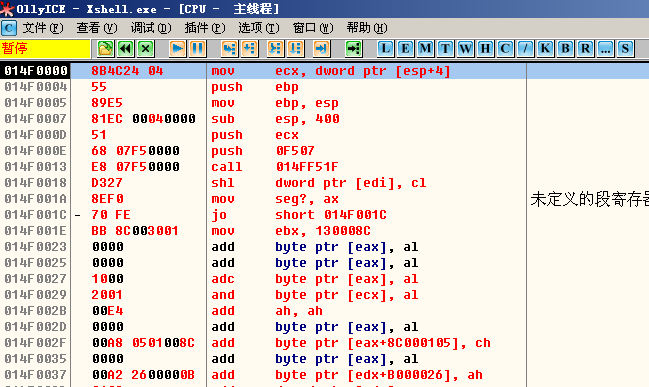This screenshot has width=649, height=387.
Task: Select the jo short 014F001C instruction
Action: [299, 215]
